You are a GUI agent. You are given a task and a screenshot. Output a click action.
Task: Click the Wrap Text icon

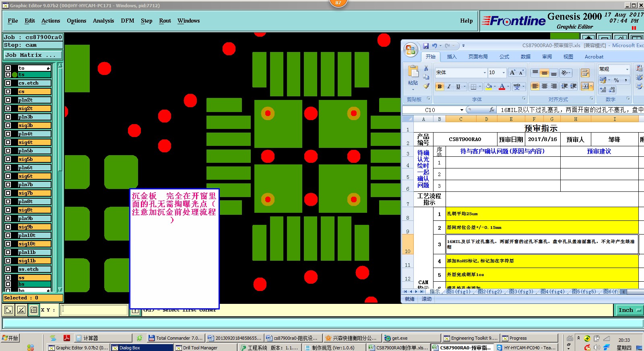click(585, 73)
